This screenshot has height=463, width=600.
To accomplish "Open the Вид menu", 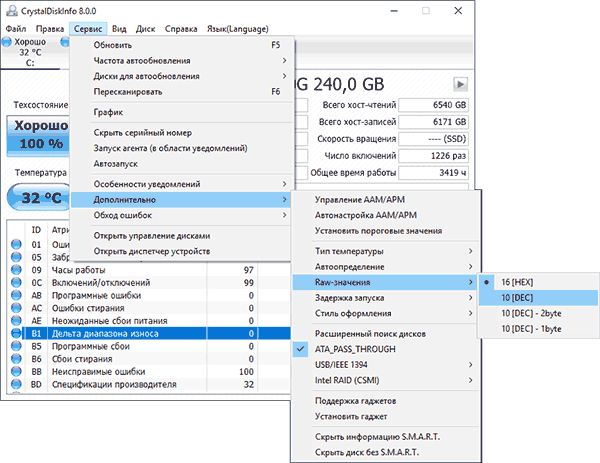I will [x=119, y=29].
